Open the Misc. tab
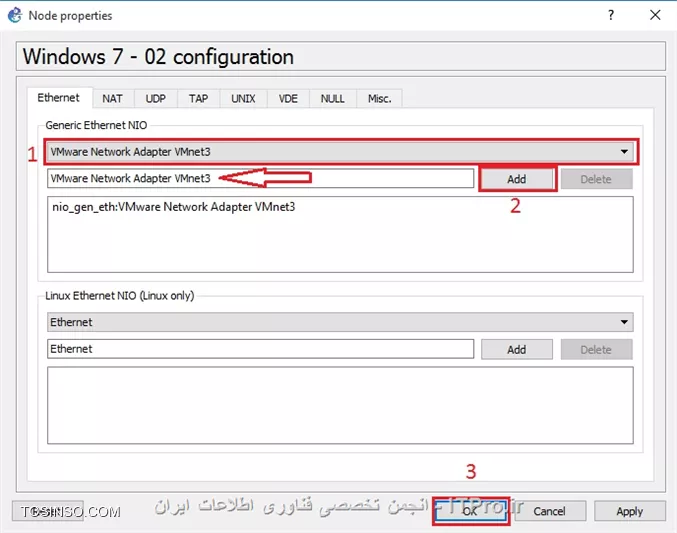 pos(380,99)
